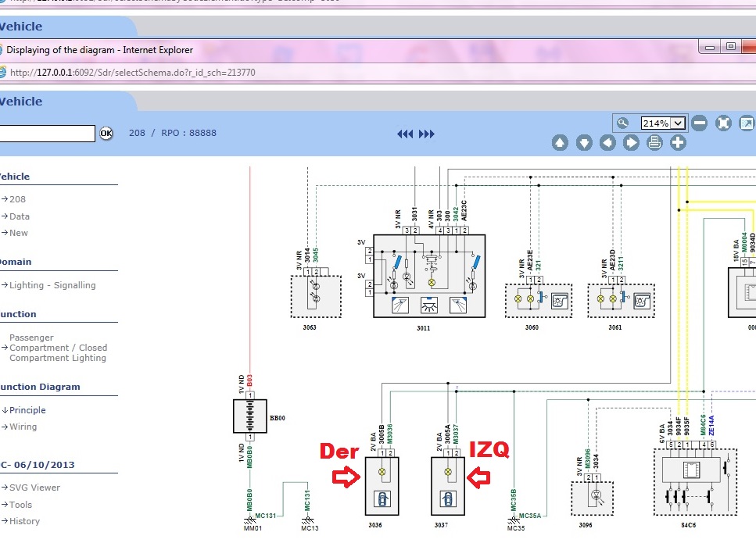Image resolution: width=756 pixels, height=543 pixels.
Task: Click component 3063 dashed box
Action: [316, 296]
